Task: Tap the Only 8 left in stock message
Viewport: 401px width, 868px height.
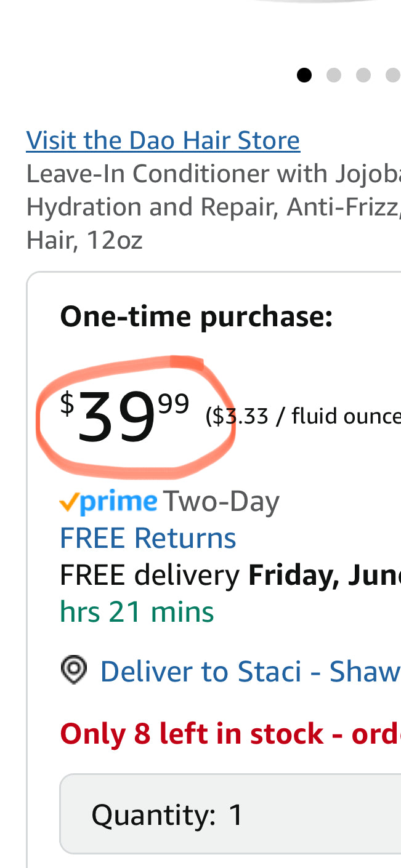Action: click(230, 734)
